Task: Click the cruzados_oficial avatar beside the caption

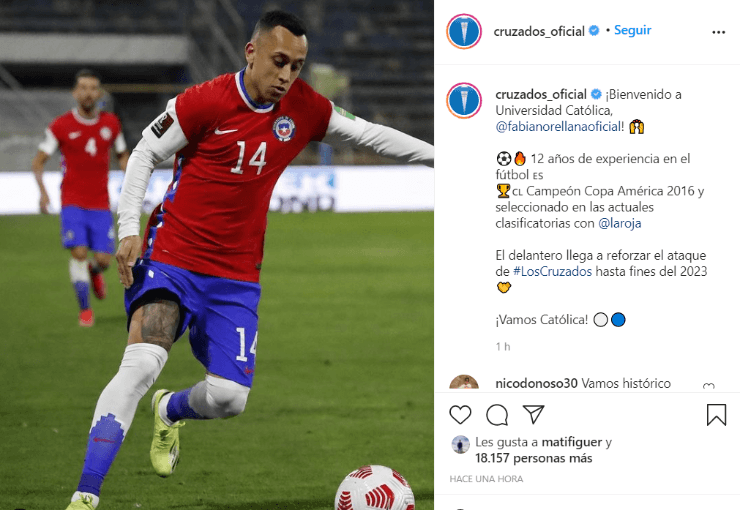Action: coord(464,100)
